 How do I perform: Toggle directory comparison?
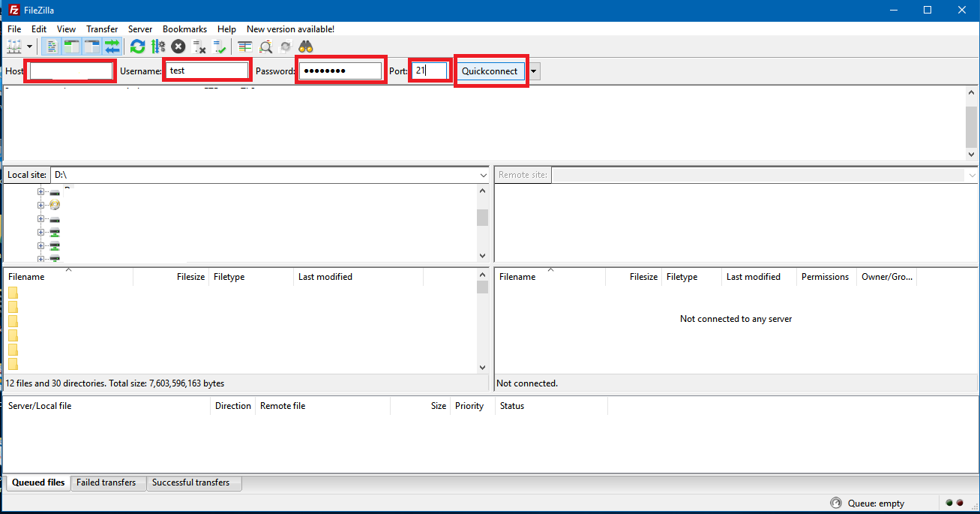(x=265, y=47)
